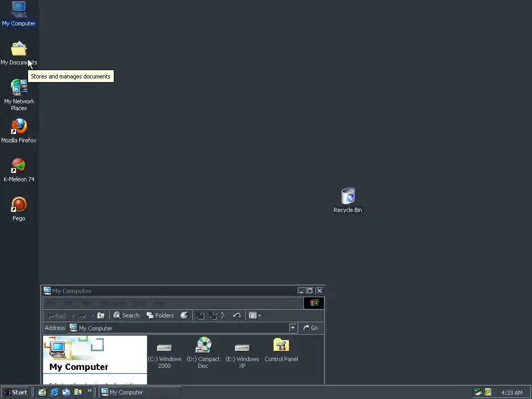Select the My Computer desktop icon

point(19,14)
